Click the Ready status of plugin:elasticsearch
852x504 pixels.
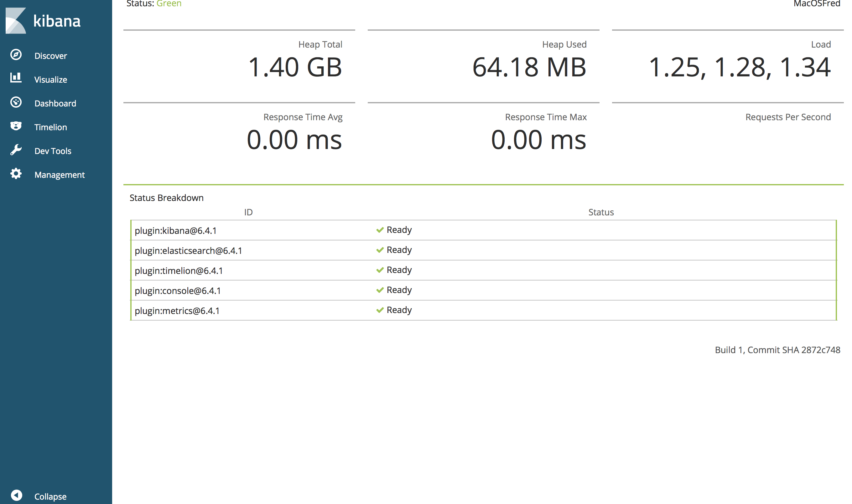pyautogui.click(x=399, y=250)
